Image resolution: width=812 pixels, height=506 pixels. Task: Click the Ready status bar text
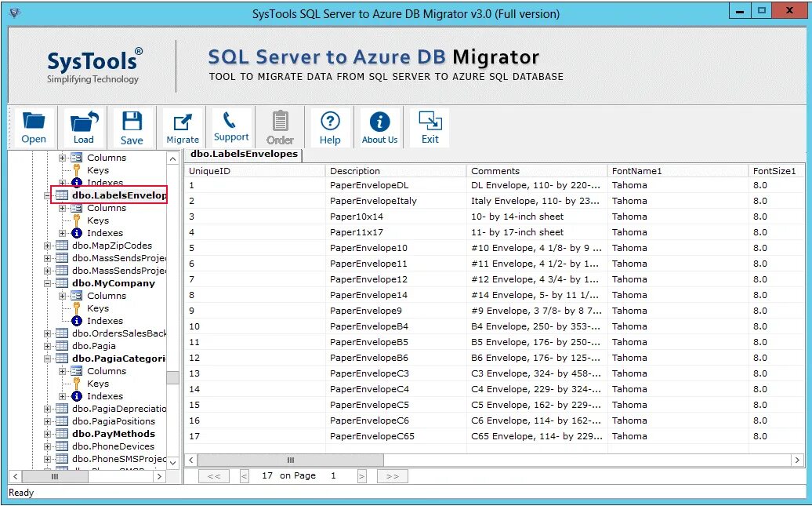coord(21,493)
